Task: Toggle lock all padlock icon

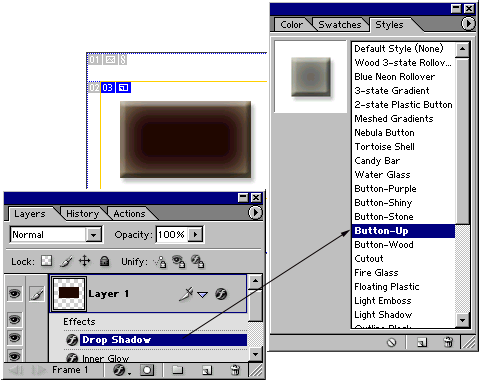Action: point(104,261)
